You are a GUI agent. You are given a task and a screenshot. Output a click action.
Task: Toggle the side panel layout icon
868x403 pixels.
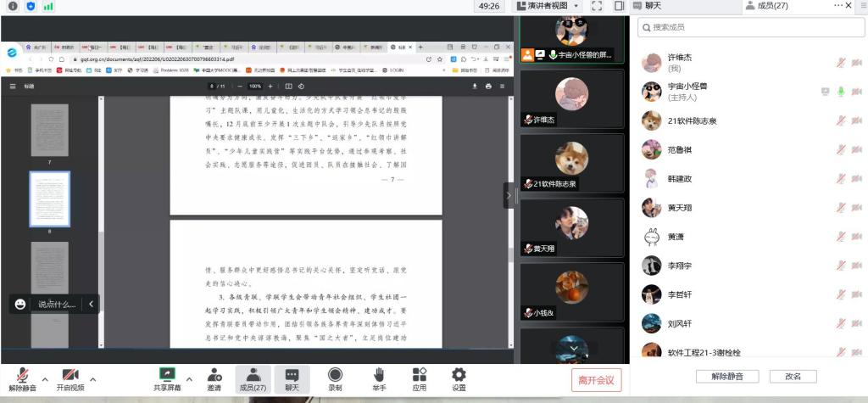[x=620, y=6]
